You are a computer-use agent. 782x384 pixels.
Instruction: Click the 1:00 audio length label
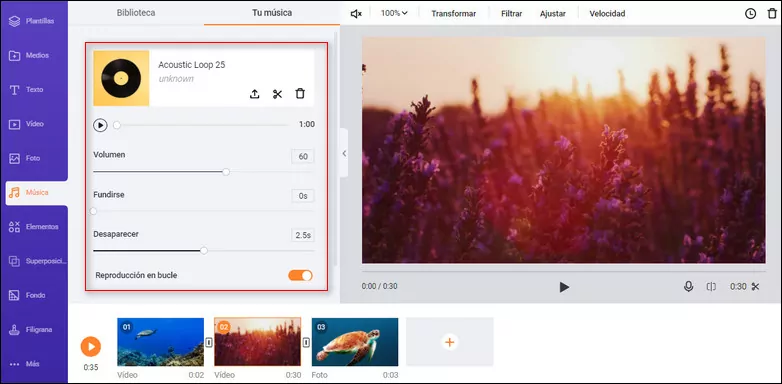307,125
